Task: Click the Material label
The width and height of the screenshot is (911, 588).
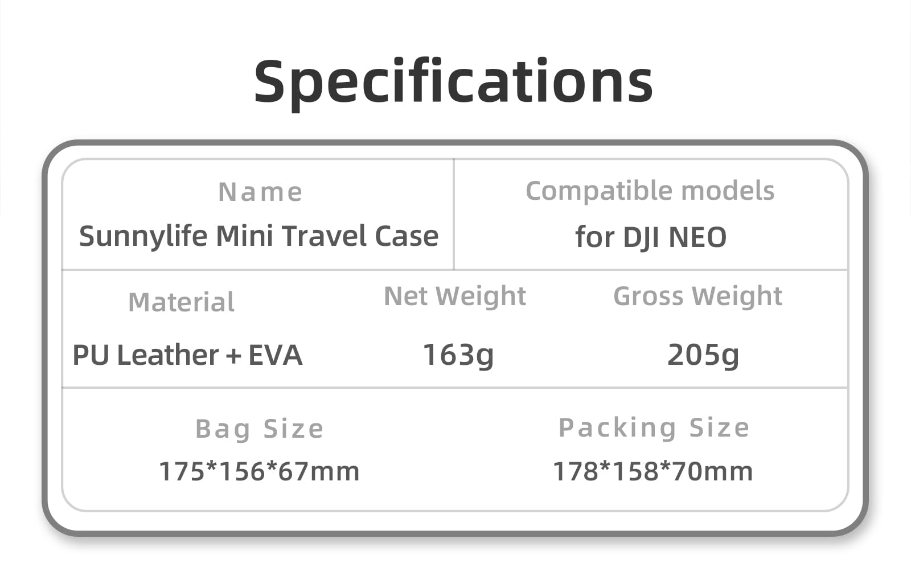Action: [181, 302]
